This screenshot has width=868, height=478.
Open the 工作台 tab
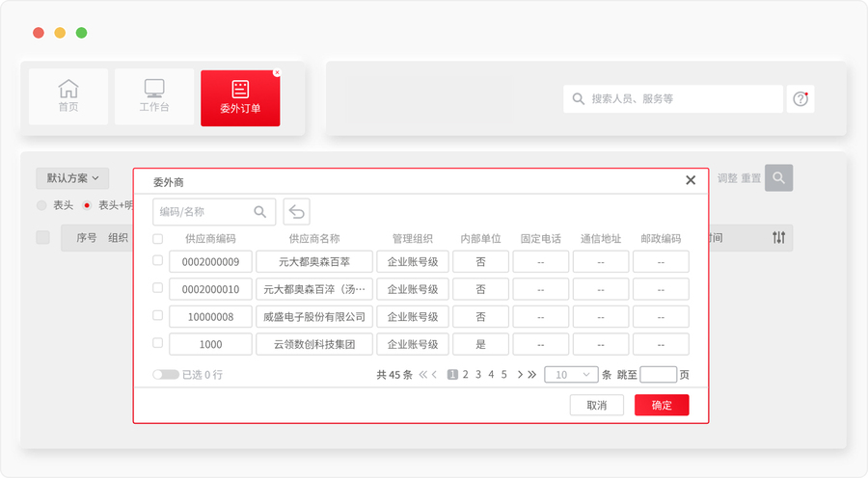coord(154,96)
